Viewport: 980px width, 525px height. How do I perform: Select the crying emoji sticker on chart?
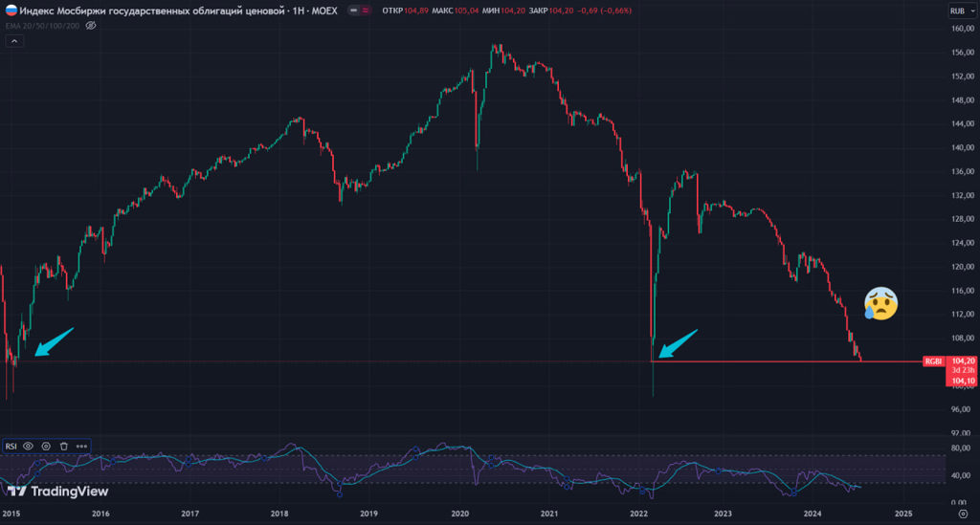pos(880,303)
